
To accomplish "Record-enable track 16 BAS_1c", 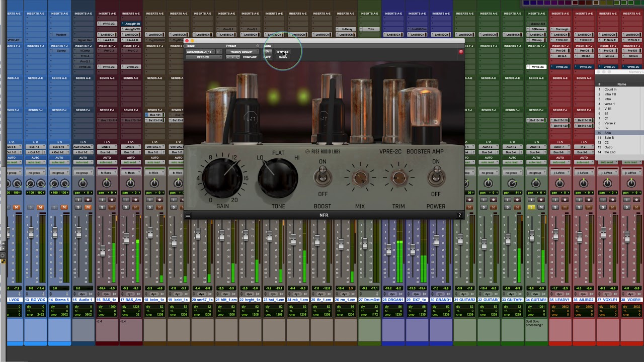I will (x=112, y=200).
